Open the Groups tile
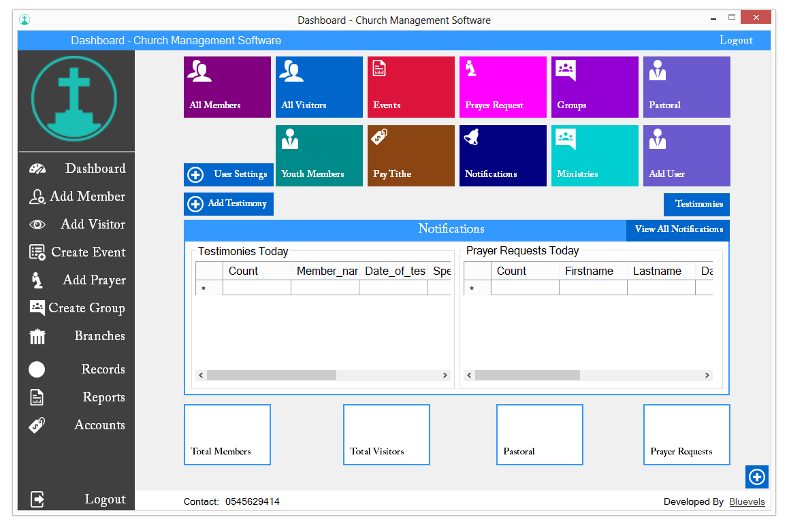This screenshot has height=532, width=789. click(594, 87)
